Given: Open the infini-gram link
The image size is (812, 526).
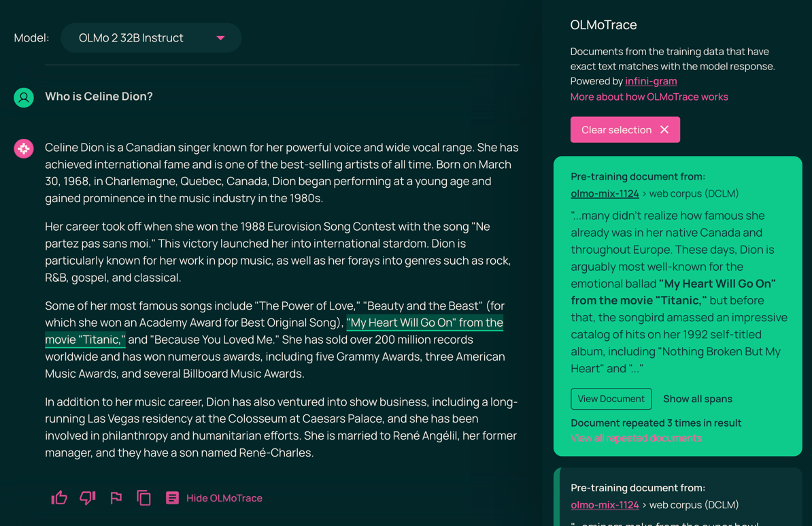Looking at the screenshot, I should (651, 81).
